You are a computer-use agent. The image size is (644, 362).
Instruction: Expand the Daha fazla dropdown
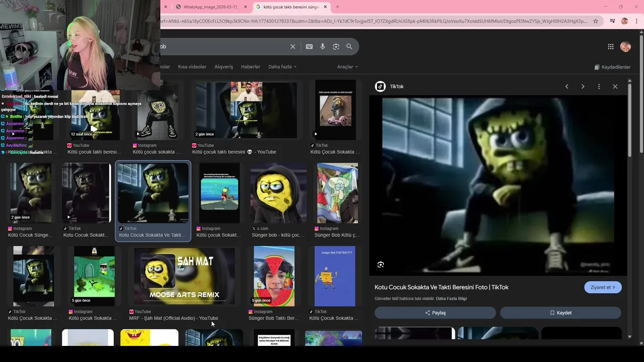(282, 67)
